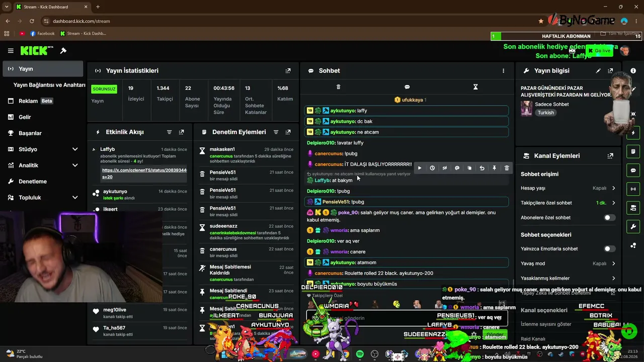The width and height of the screenshot is (644, 362).
Task: Open the Sohbet three-dot options menu
Action: (x=503, y=71)
